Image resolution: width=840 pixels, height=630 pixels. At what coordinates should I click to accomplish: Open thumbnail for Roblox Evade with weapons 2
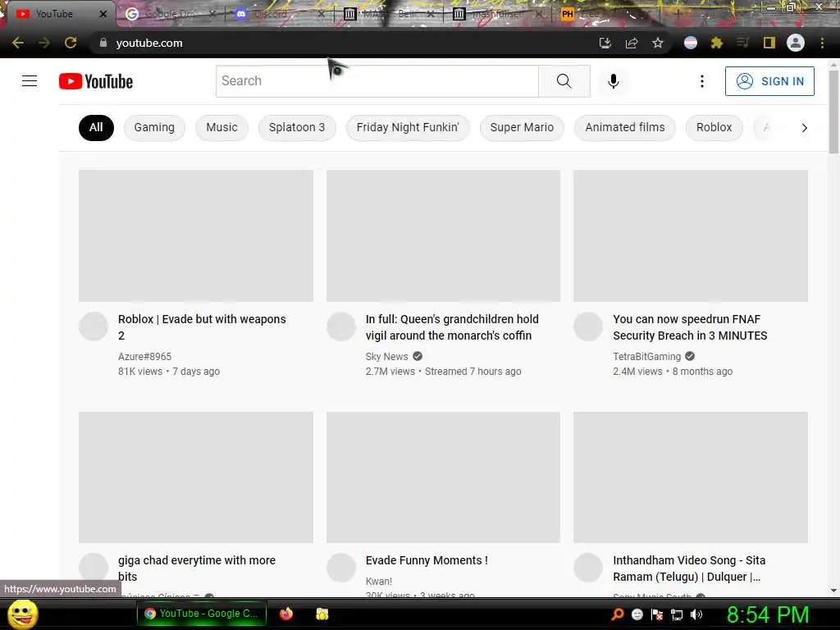[196, 235]
